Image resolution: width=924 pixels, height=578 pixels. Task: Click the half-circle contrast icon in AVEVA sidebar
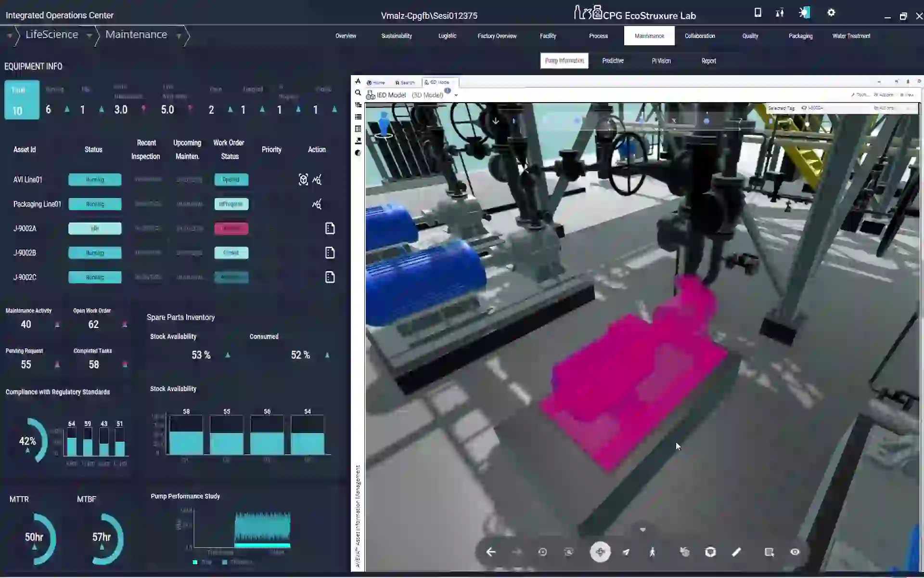[358, 153]
